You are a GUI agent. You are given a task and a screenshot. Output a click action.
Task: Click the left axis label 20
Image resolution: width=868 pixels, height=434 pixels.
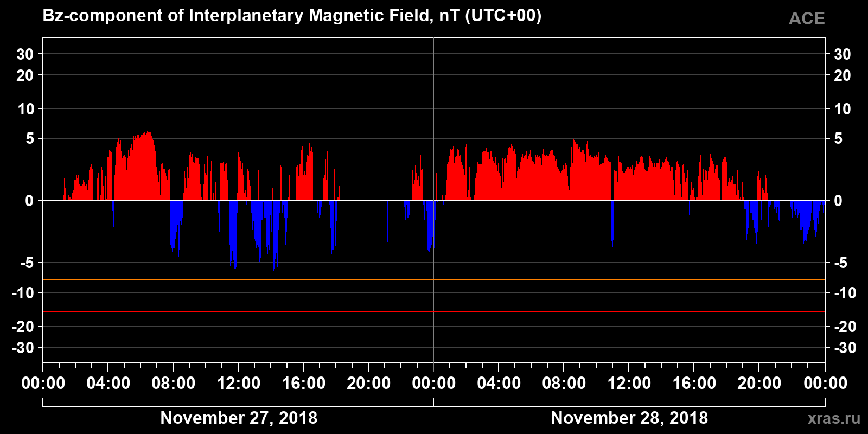(x=25, y=75)
